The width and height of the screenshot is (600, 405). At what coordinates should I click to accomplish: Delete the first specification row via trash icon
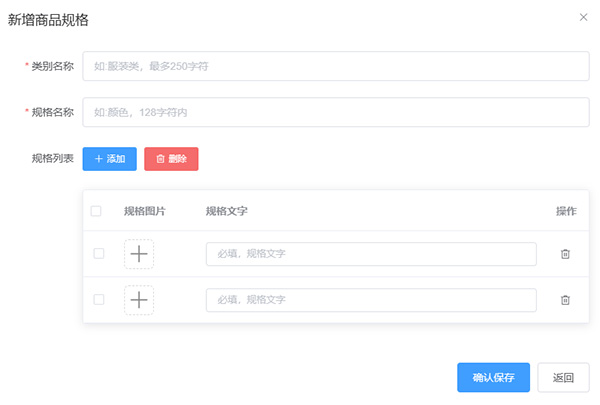click(565, 254)
